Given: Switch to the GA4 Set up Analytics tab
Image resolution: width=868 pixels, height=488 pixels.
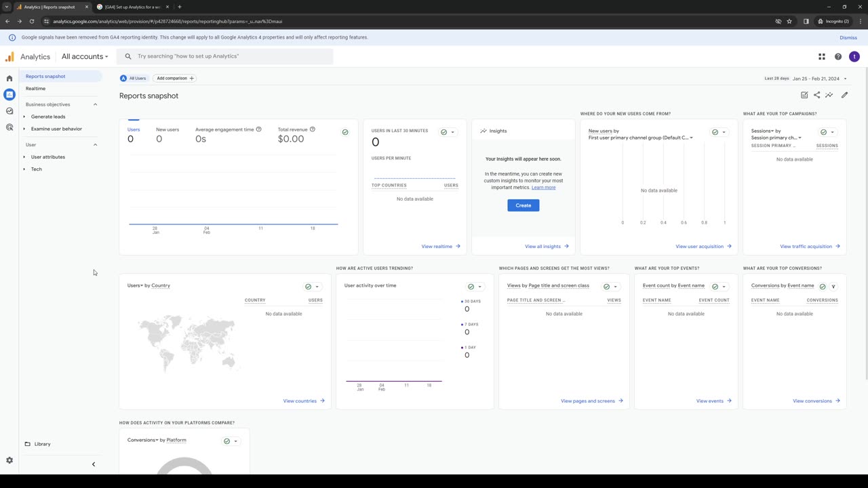Looking at the screenshot, I should click(x=132, y=7).
